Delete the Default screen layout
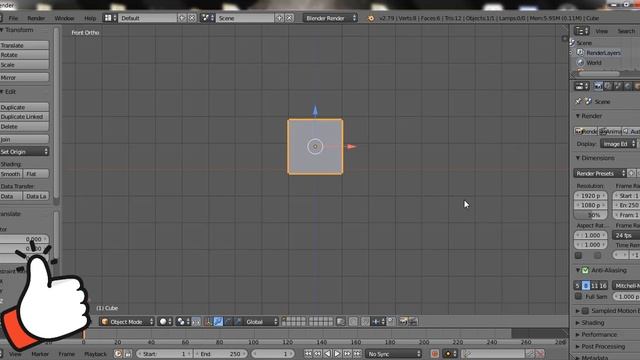The width and height of the screenshot is (640, 360). point(192,18)
